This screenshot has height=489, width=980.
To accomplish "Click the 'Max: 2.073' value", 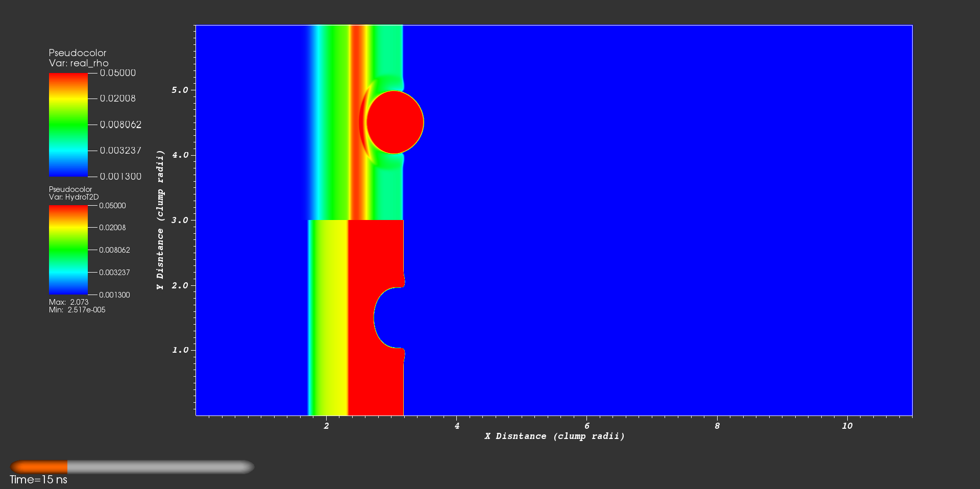I will 69,302.
